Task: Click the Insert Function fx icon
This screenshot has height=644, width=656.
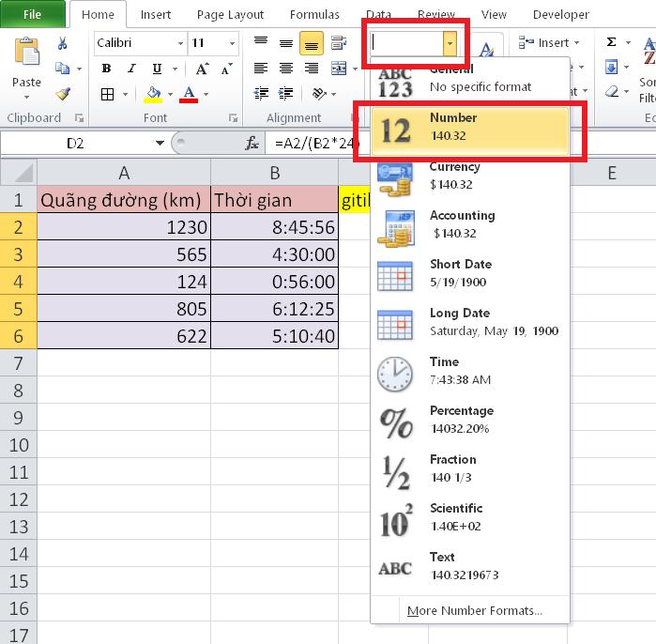Action: coord(252,144)
